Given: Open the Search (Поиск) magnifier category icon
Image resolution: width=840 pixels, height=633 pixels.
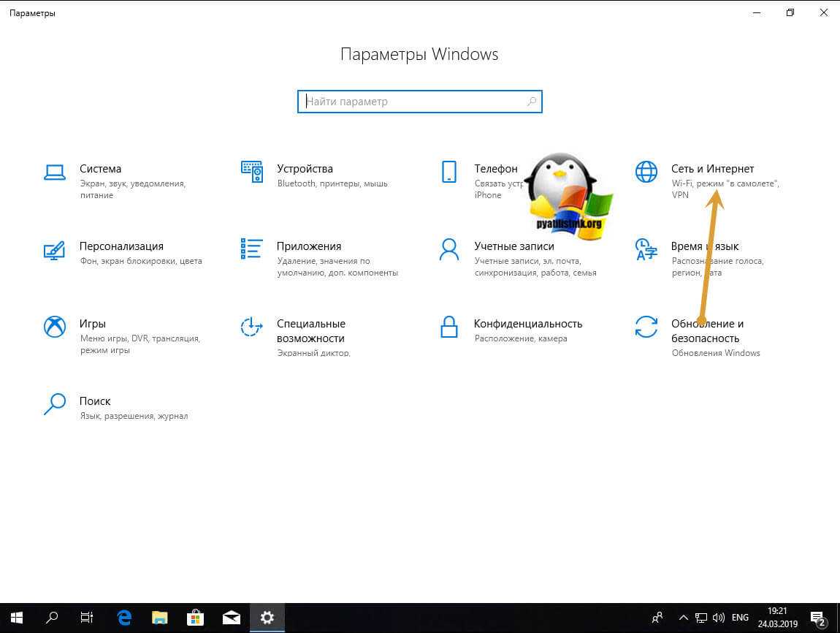Looking at the screenshot, I should [55, 404].
